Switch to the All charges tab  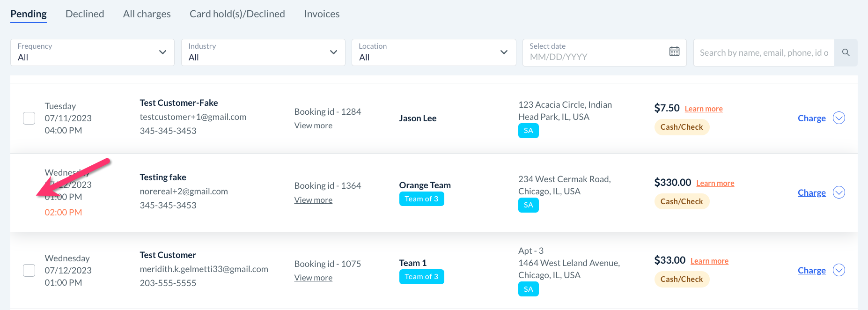click(147, 14)
